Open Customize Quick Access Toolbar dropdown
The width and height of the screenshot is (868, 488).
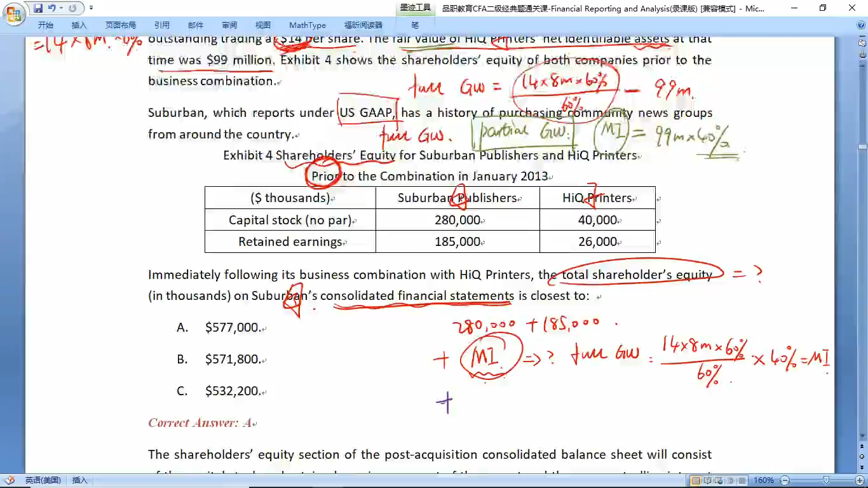[91, 8]
